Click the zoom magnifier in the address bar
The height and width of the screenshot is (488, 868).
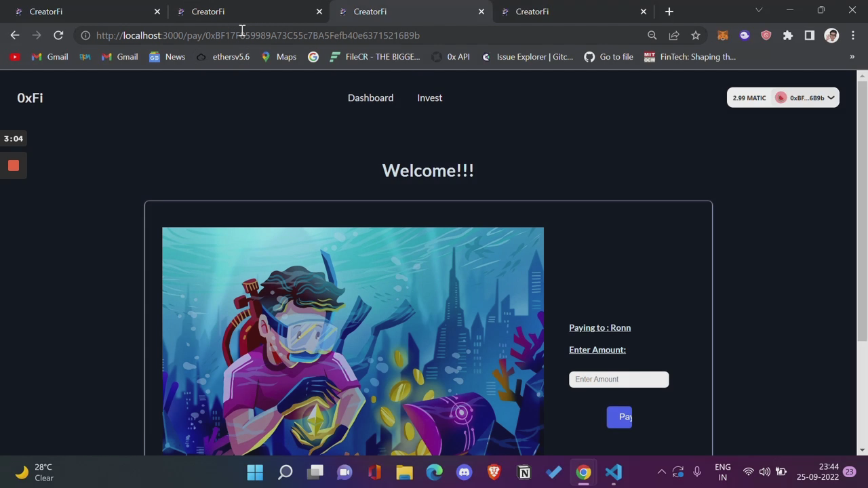tap(652, 35)
